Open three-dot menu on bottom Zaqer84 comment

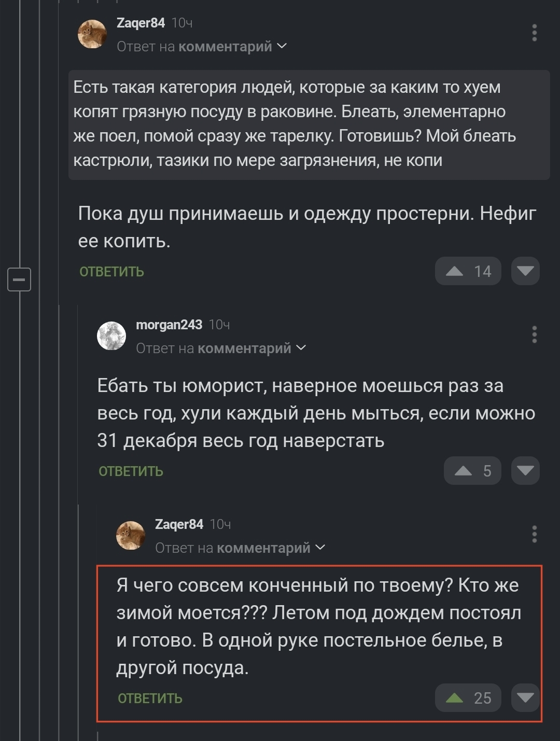(x=534, y=534)
